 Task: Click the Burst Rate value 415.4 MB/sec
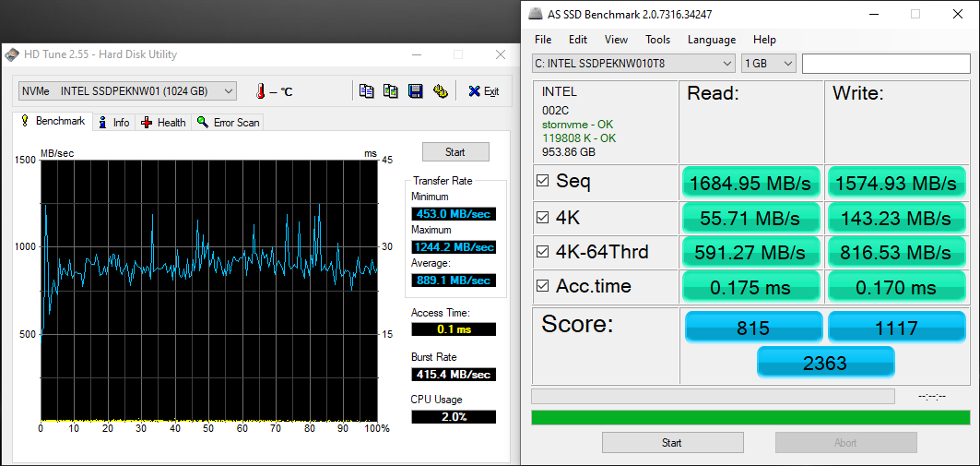click(x=454, y=374)
